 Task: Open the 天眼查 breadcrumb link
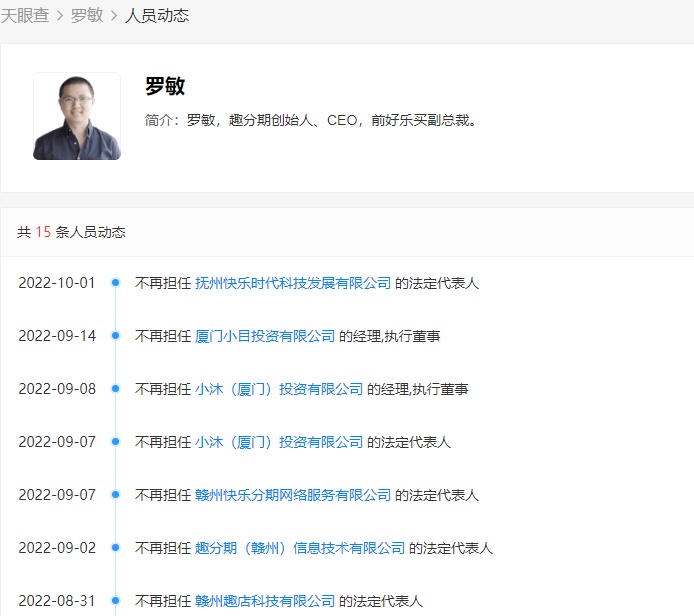pos(25,16)
